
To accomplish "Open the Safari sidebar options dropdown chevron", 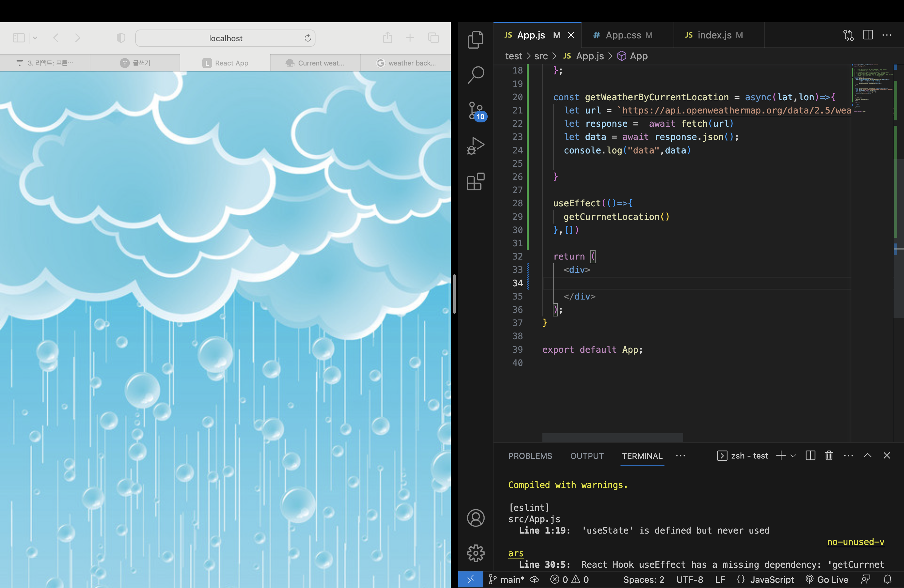I will coord(35,38).
